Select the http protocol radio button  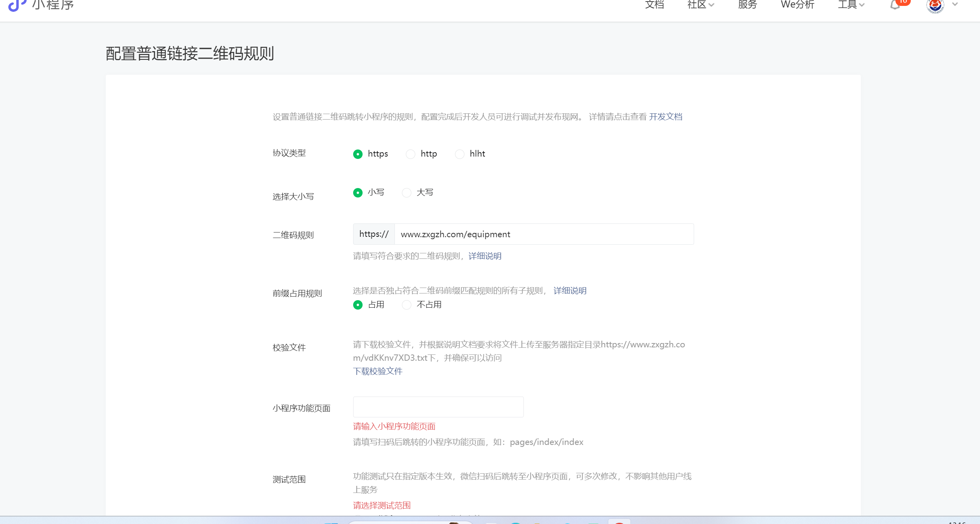click(411, 154)
